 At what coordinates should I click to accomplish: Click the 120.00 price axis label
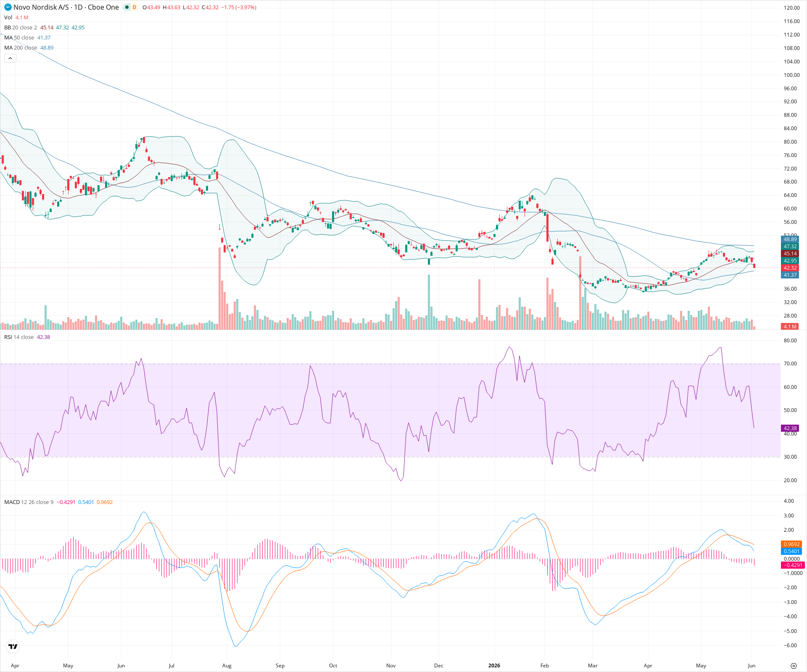tap(792, 8)
